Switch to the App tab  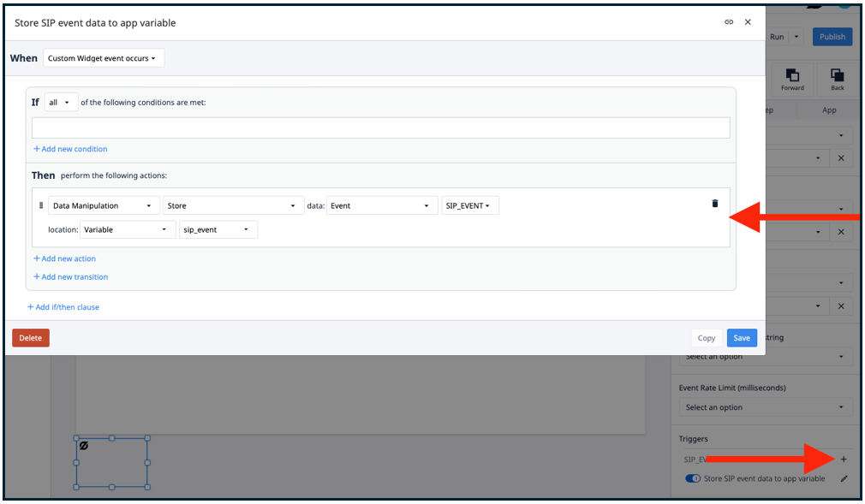[x=828, y=110]
